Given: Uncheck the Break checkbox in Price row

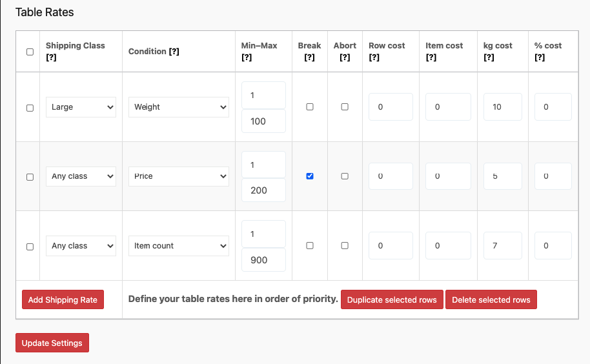Looking at the screenshot, I should pyautogui.click(x=310, y=176).
